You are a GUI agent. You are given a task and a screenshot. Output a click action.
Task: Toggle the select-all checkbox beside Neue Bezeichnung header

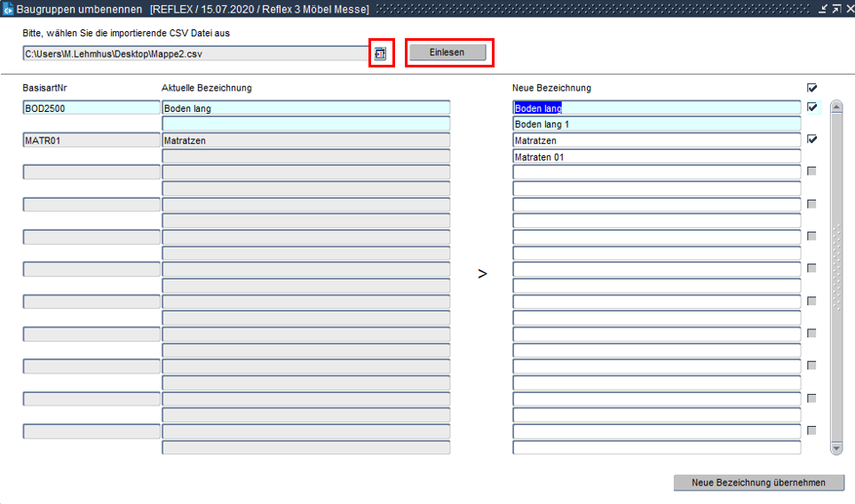[811, 88]
